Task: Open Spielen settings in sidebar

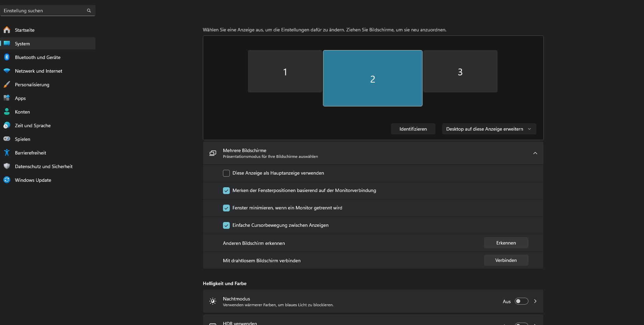Action: [48, 139]
